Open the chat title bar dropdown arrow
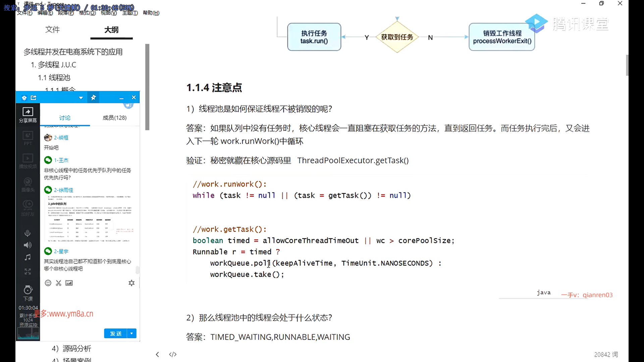Screen dimensions: 644x362 (x=81, y=98)
